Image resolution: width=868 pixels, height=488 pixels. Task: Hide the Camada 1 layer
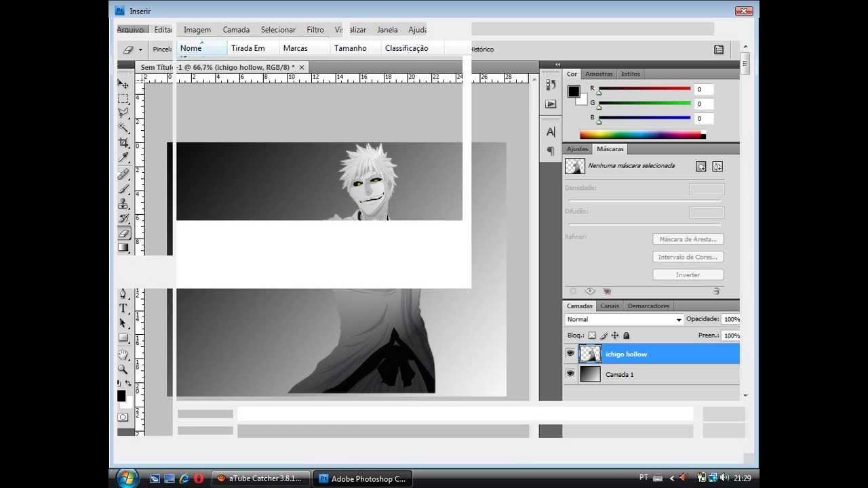(570, 374)
